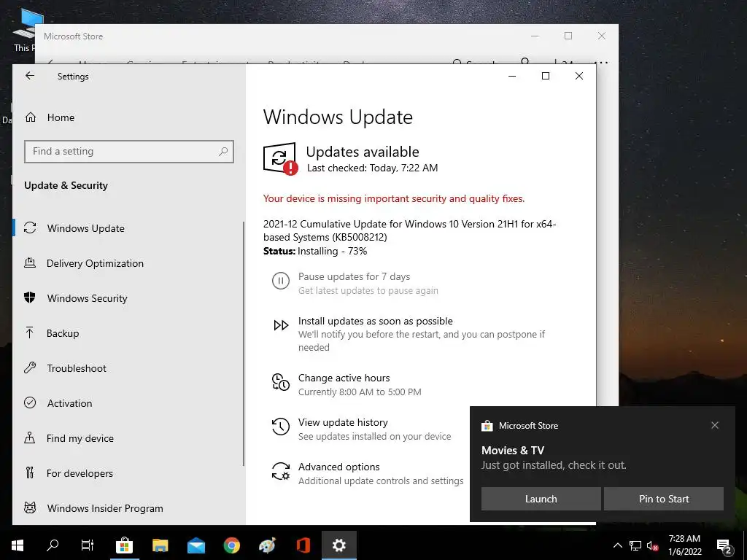
Task: Click the Settings gear taskbar icon
Action: pyautogui.click(x=338, y=545)
